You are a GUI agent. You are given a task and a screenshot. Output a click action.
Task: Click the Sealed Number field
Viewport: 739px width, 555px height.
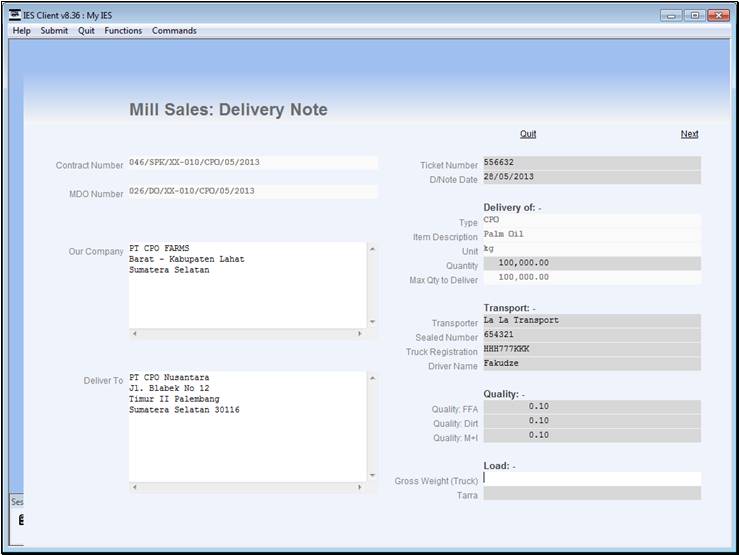(592, 335)
